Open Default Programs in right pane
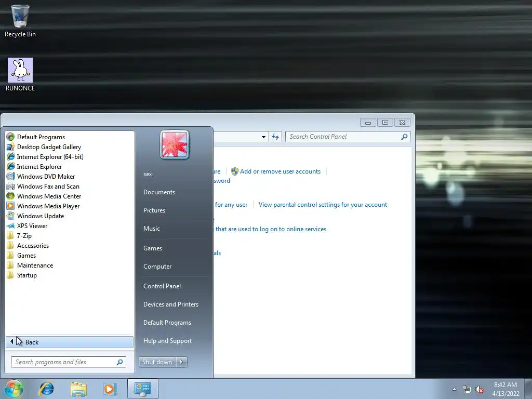This screenshot has height=399, width=532. 167,323
